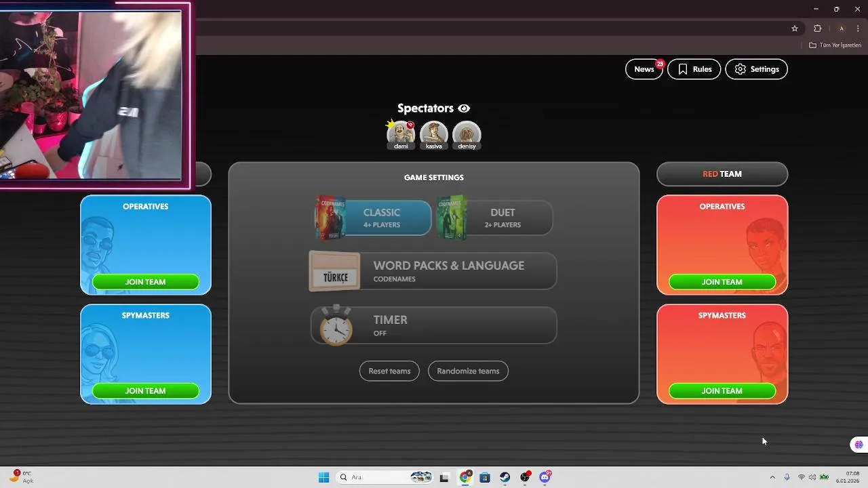
Task: Bookmark this page with the star icon
Action: tap(795, 28)
